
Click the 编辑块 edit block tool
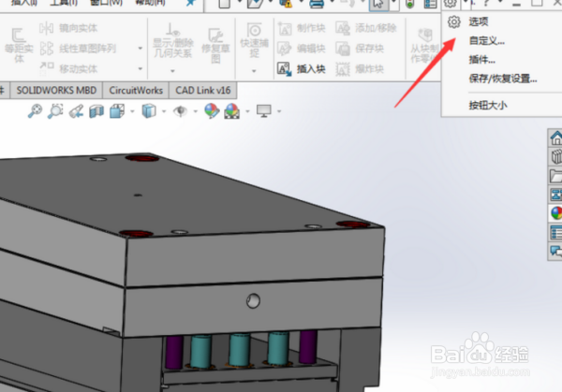pyautogui.click(x=302, y=49)
